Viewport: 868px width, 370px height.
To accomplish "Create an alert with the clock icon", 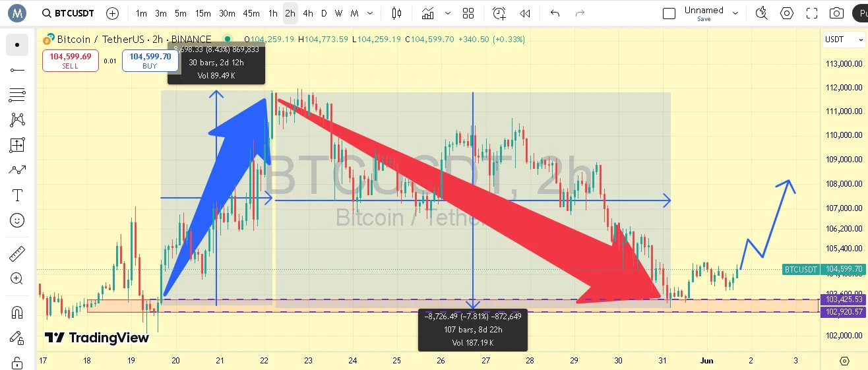I will tap(499, 13).
